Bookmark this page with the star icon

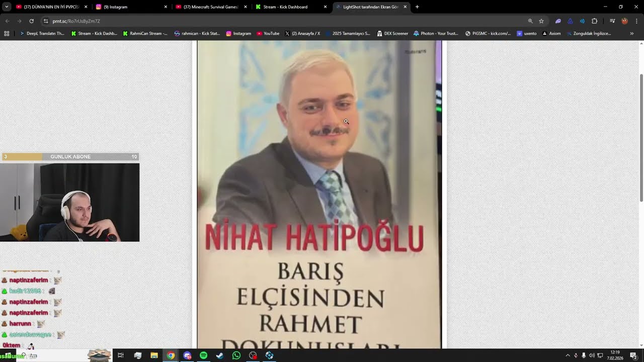541,21
